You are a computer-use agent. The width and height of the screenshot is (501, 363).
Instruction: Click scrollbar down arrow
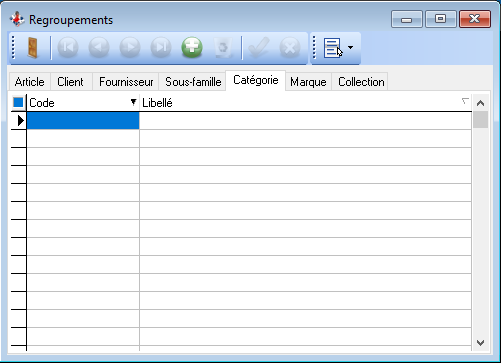pyautogui.click(x=480, y=343)
